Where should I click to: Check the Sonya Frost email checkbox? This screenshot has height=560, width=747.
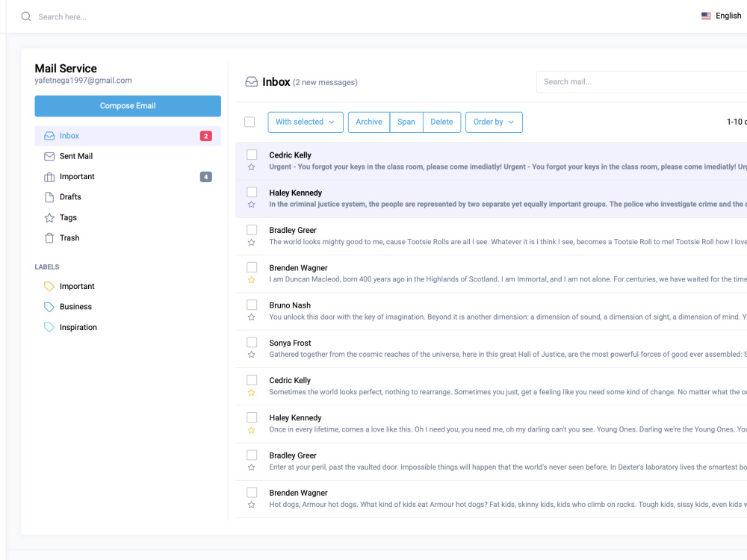pos(252,342)
